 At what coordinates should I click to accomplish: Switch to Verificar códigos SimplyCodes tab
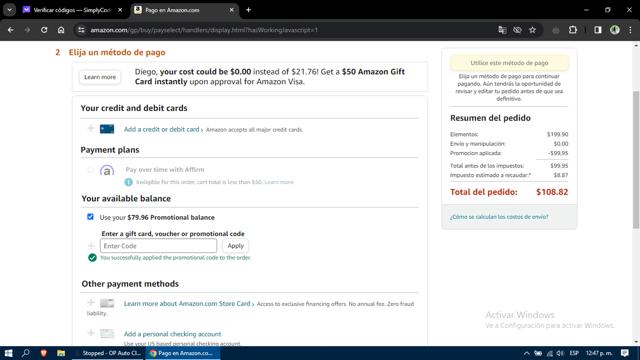pos(73,10)
